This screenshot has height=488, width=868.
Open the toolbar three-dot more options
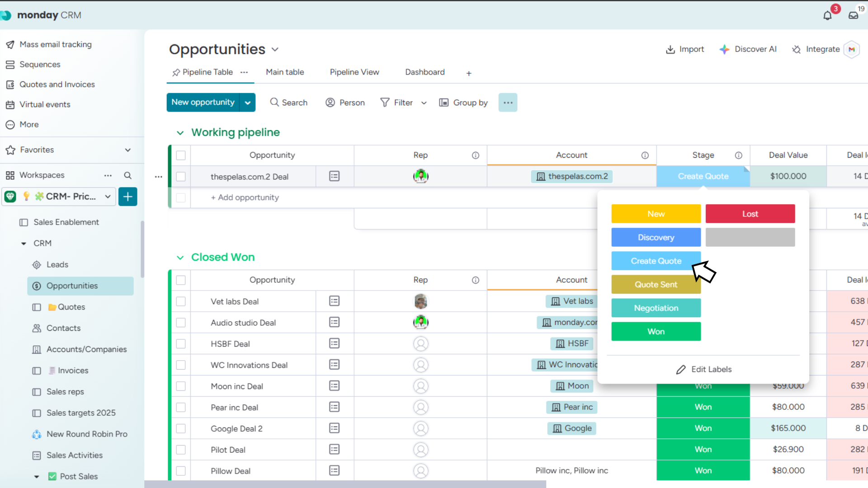(x=508, y=103)
